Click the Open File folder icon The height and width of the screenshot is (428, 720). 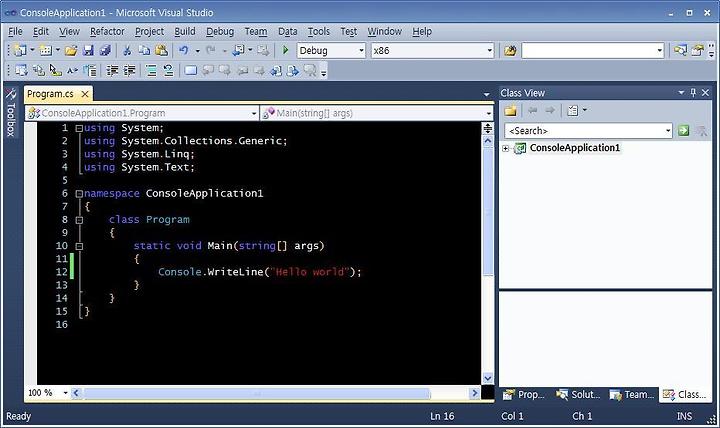click(x=71, y=51)
